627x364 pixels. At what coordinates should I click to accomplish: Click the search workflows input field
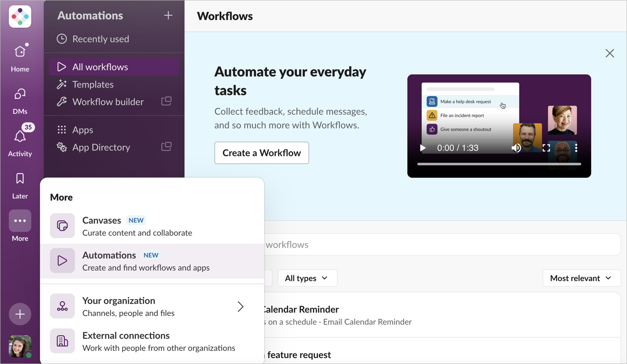(442, 244)
